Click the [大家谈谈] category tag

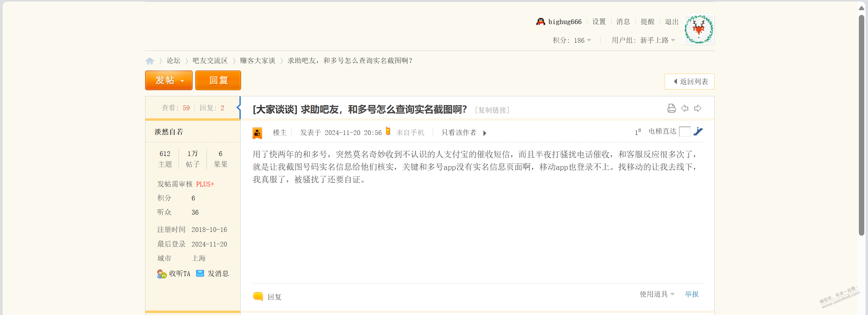[275, 110]
